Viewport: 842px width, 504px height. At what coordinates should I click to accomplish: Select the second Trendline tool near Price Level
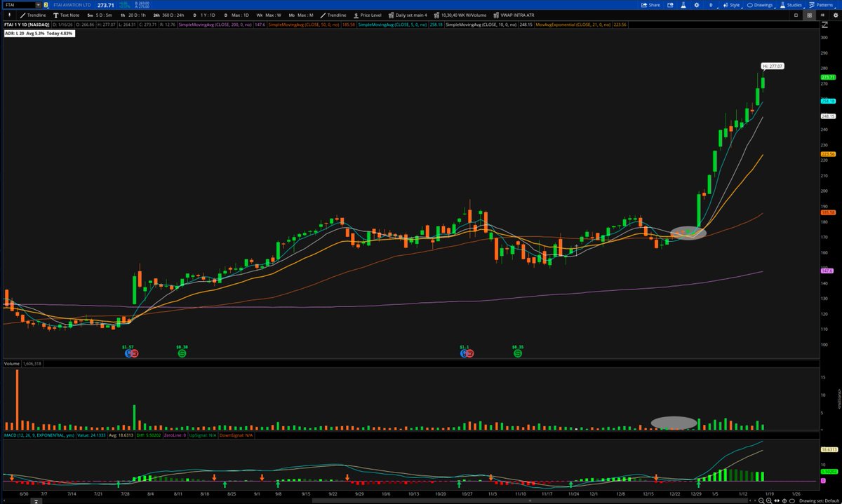click(333, 15)
